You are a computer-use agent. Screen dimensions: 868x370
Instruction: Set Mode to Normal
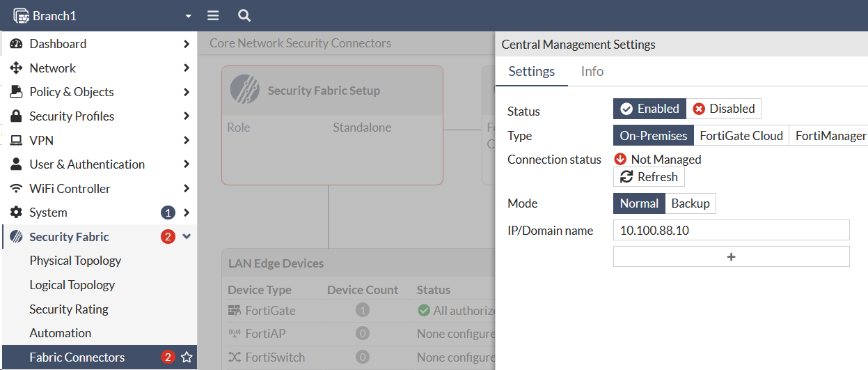639,203
